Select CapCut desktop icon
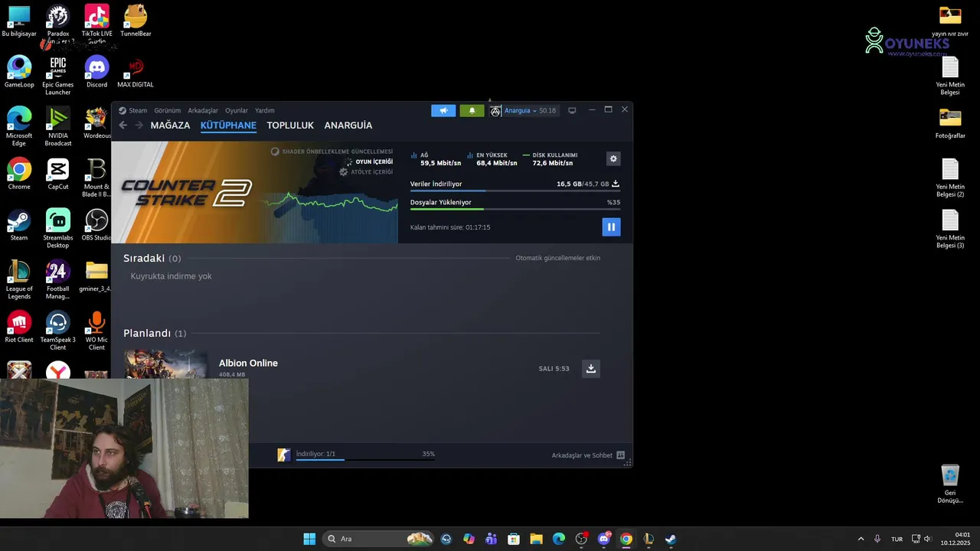 [57, 174]
